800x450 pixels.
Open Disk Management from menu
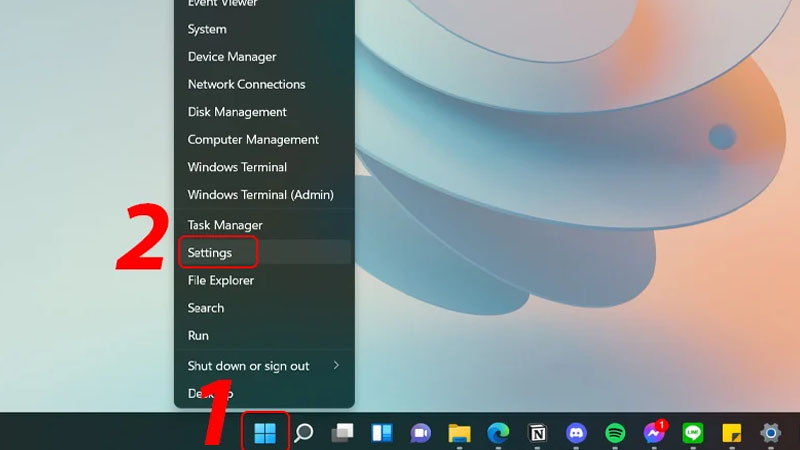[x=264, y=112]
